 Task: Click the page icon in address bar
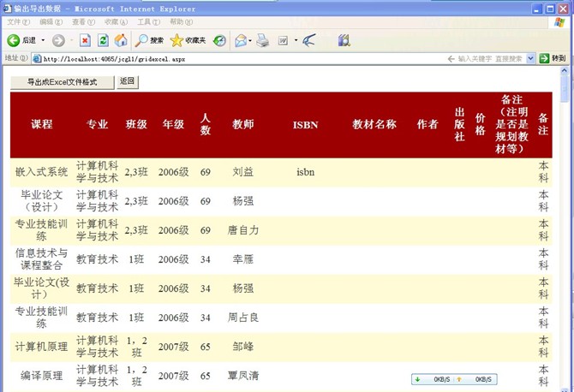37,58
